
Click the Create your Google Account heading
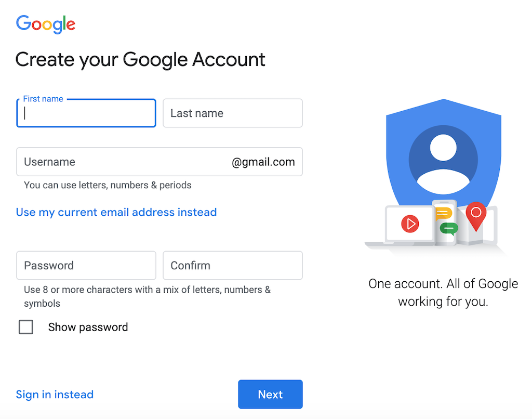(x=140, y=60)
